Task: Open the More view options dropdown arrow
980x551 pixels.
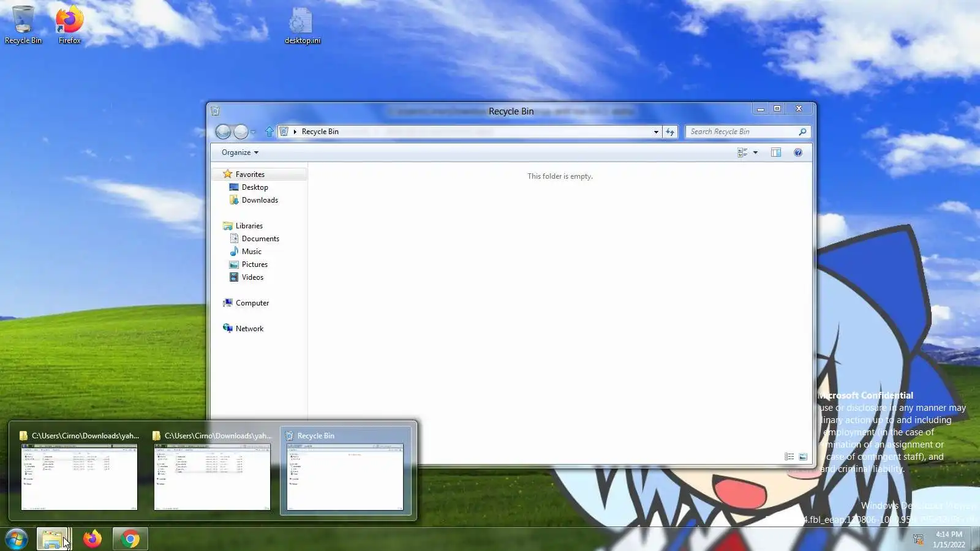Action: tap(755, 152)
